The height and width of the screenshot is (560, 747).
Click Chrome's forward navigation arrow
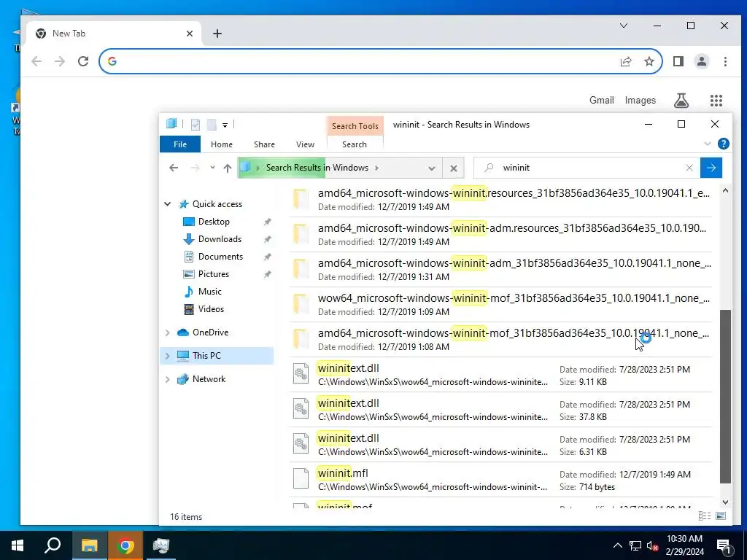click(x=60, y=61)
